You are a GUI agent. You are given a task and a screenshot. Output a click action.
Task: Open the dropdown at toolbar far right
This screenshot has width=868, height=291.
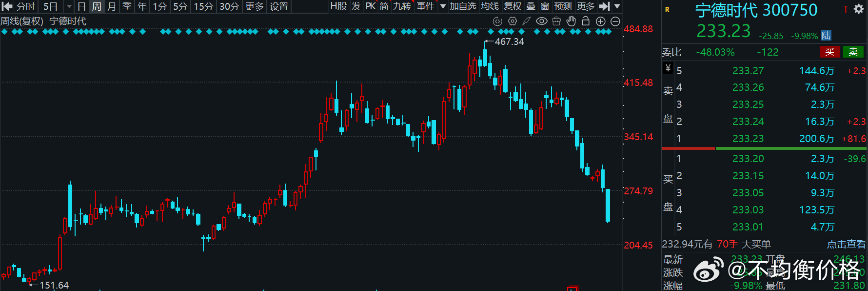click(x=617, y=6)
